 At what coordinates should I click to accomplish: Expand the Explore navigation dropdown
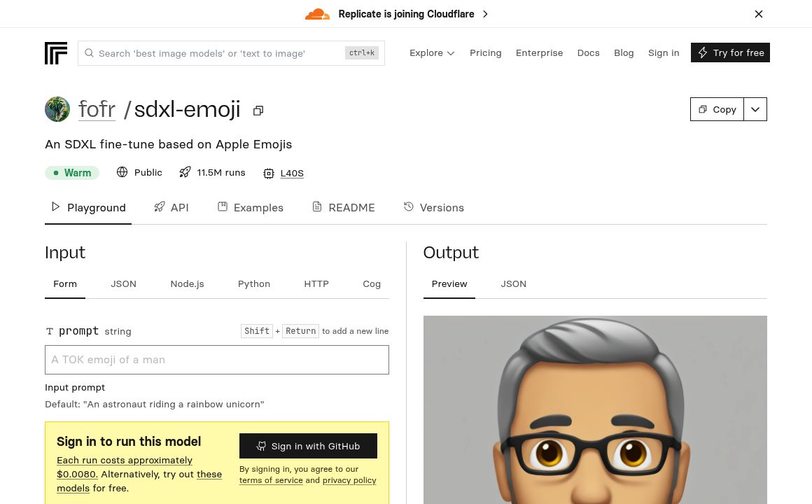[432, 52]
